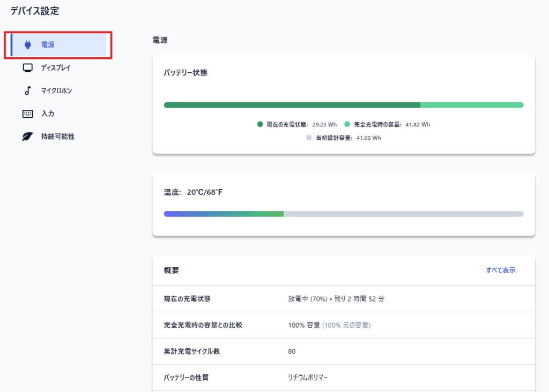Click the leaf icon for 持続可能性
549x392 pixels.
[28, 137]
